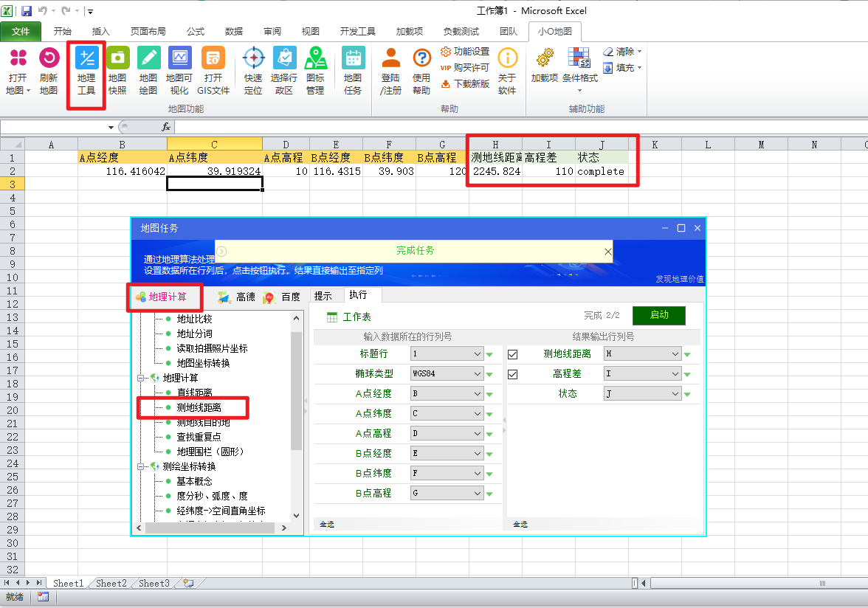Dismiss the 完成任务 notification
The height and width of the screenshot is (608, 868).
point(608,252)
